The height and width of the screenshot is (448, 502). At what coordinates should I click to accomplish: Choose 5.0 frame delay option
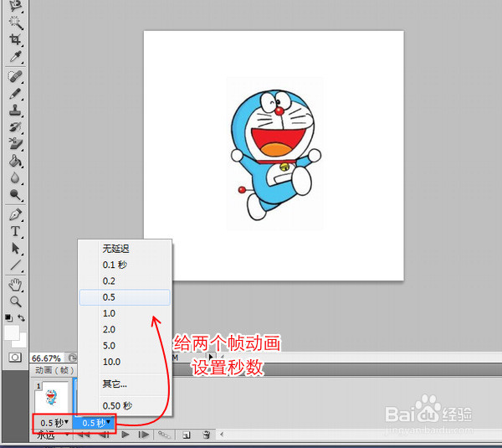click(125, 346)
